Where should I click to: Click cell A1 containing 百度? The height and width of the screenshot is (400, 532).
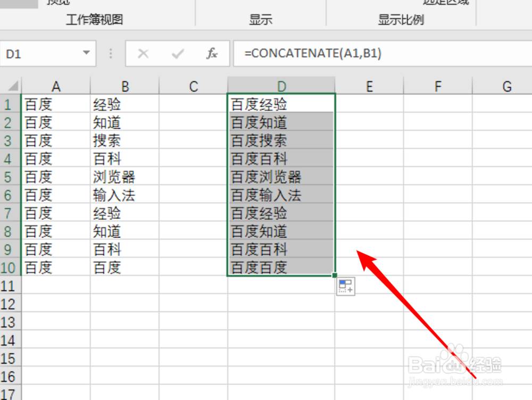click(56, 104)
